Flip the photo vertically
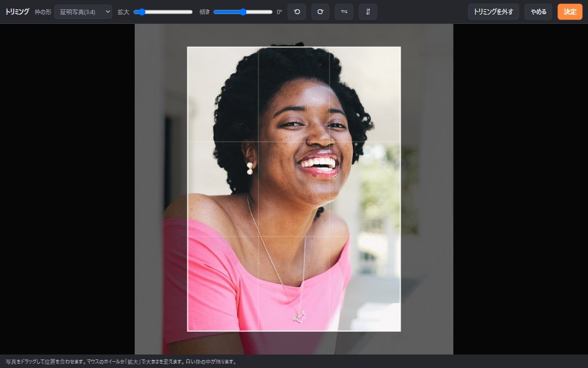The height and width of the screenshot is (368, 588). [368, 12]
